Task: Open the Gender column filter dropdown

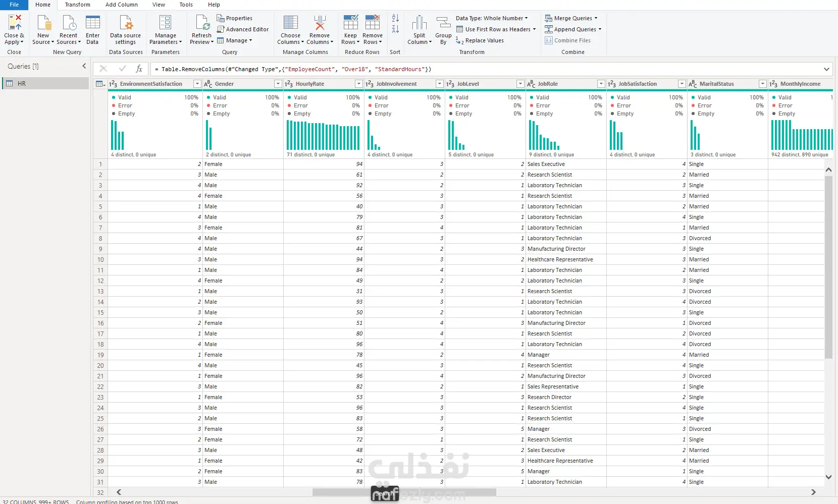Action: tap(278, 84)
